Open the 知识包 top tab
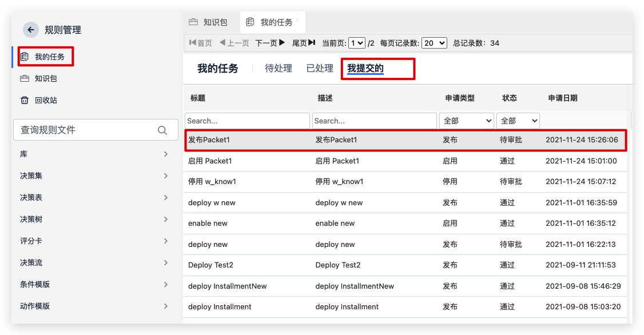Viewport: 644px width, 335px height. tap(209, 22)
